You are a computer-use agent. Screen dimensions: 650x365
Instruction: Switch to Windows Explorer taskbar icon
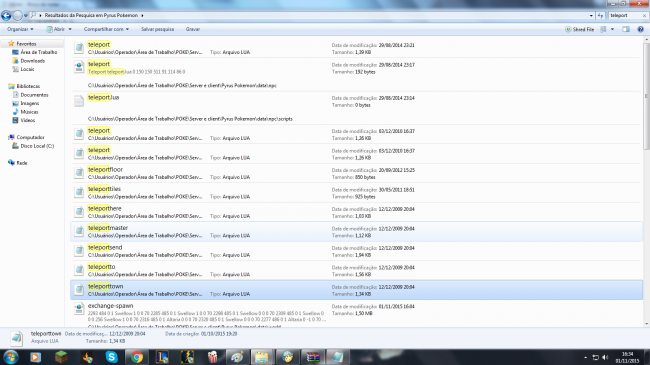point(262,357)
